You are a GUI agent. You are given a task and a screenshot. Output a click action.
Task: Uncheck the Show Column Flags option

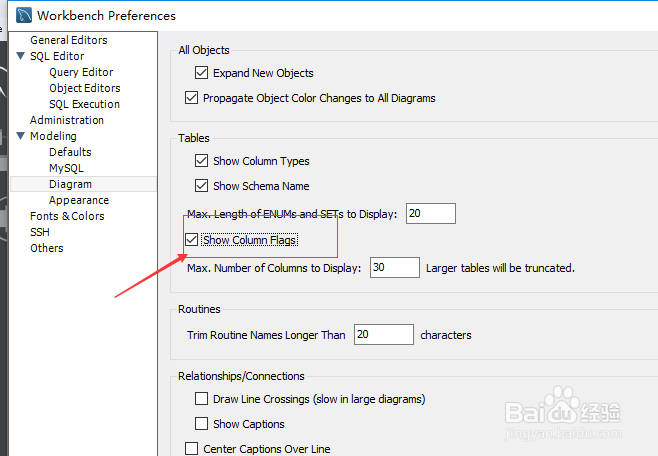pyautogui.click(x=191, y=240)
